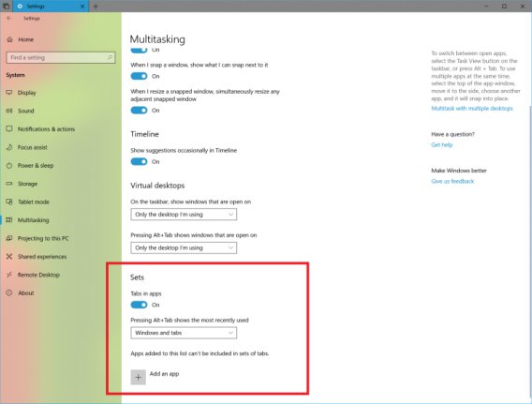The image size is (532, 404).
Task: Turn off show what I can snap next to it
Action: pos(139,76)
